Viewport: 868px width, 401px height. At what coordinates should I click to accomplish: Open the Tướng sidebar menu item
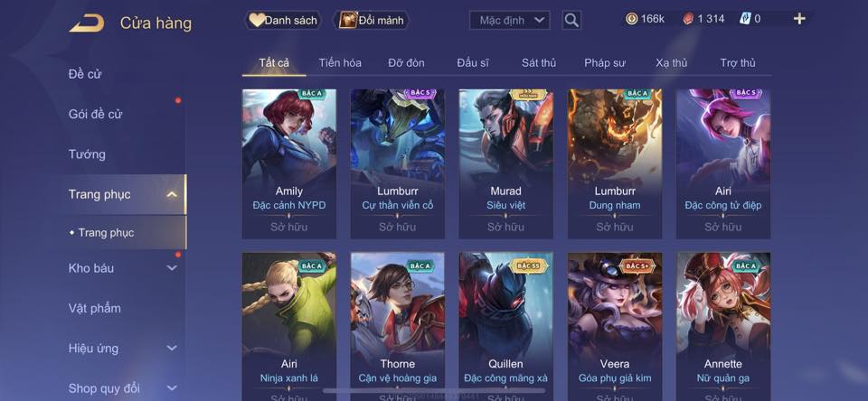click(87, 154)
